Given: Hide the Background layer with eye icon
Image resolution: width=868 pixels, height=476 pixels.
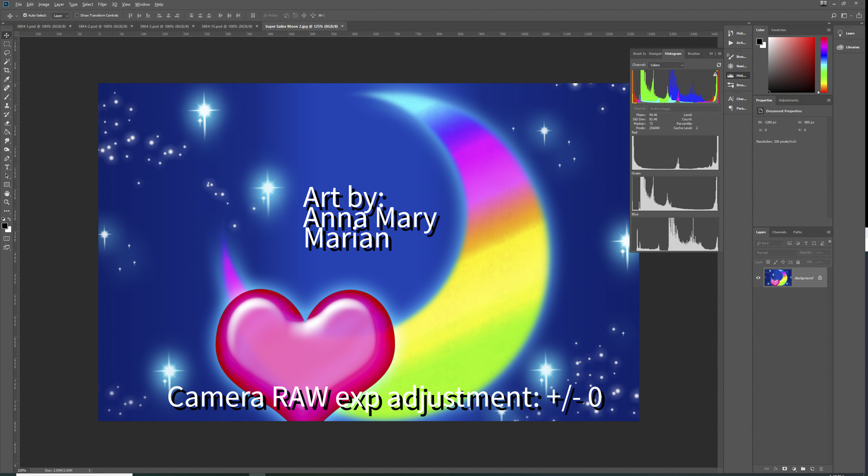Looking at the screenshot, I should (x=758, y=278).
